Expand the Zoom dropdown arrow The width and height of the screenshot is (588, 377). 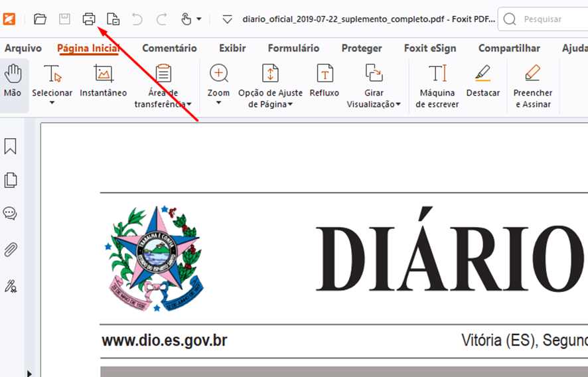pyautogui.click(x=218, y=103)
